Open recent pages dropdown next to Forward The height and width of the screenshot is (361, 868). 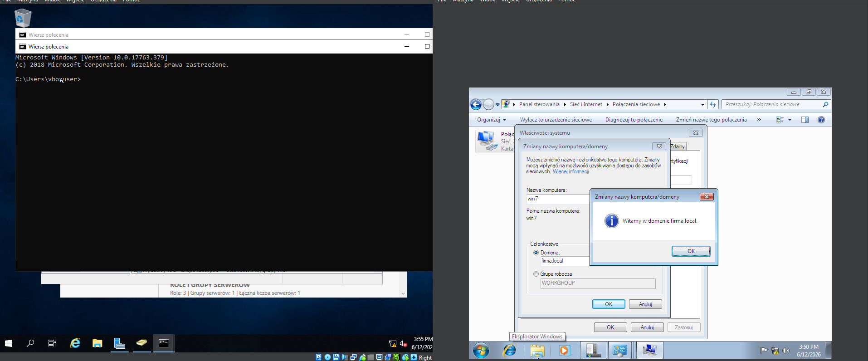pos(497,105)
